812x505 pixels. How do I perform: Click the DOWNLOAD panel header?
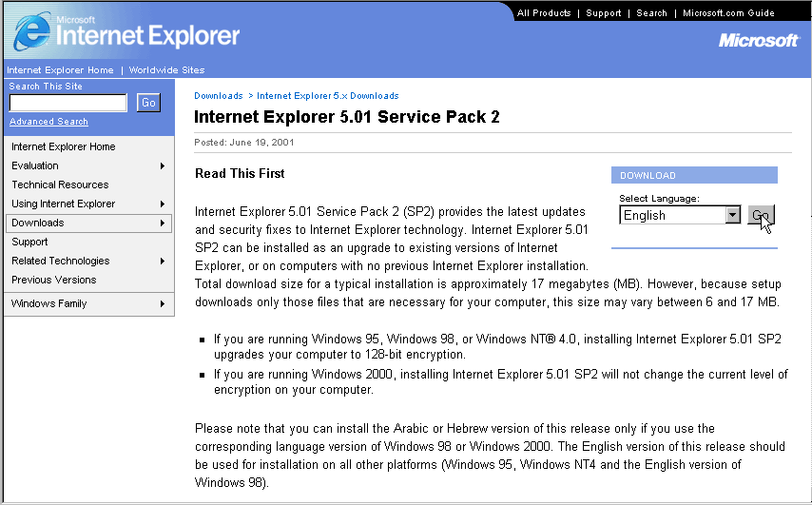(694, 175)
